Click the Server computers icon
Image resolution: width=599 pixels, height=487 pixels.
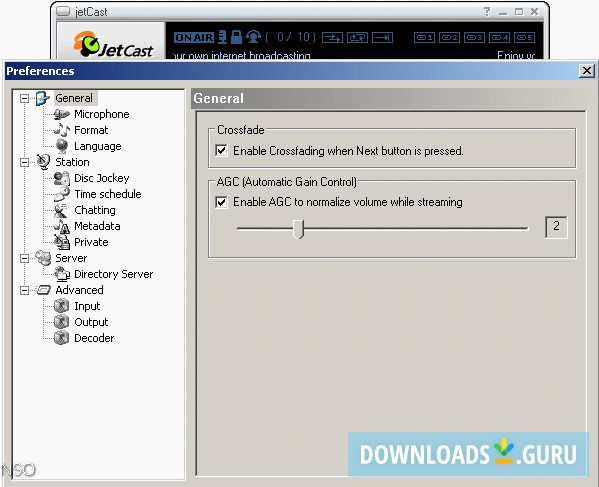click(x=43, y=258)
